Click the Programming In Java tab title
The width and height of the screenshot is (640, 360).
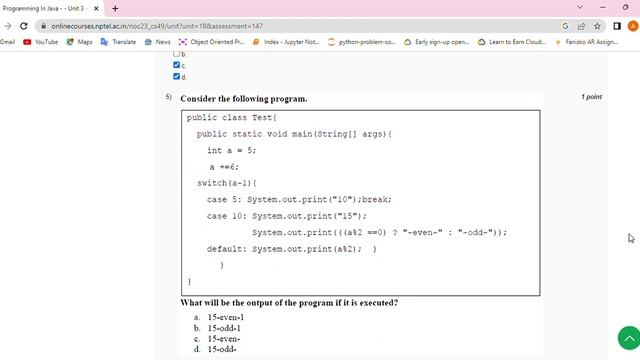[44, 8]
